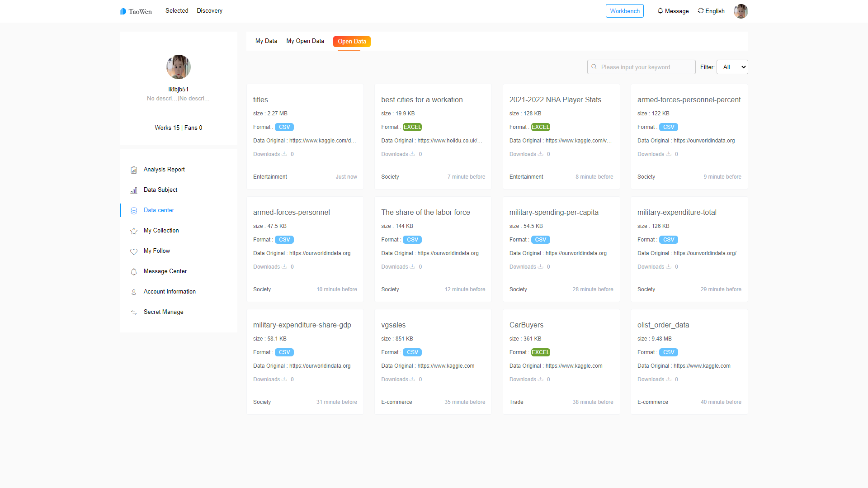Open the titles dataset title

[260, 100]
